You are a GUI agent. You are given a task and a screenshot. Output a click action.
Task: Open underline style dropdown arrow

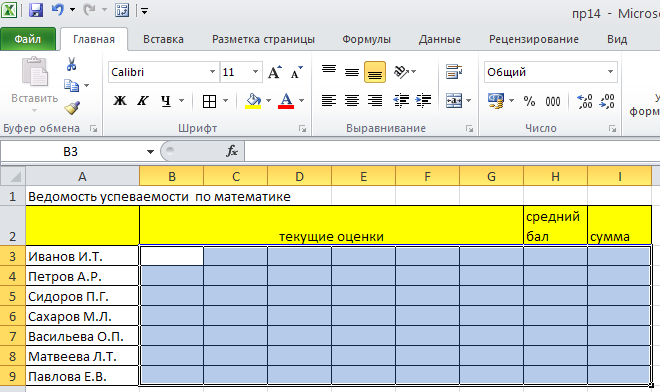pyautogui.click(x=181, y=101)
